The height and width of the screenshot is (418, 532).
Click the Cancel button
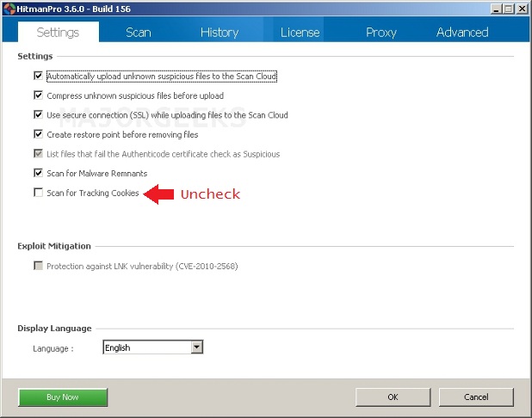476,397
